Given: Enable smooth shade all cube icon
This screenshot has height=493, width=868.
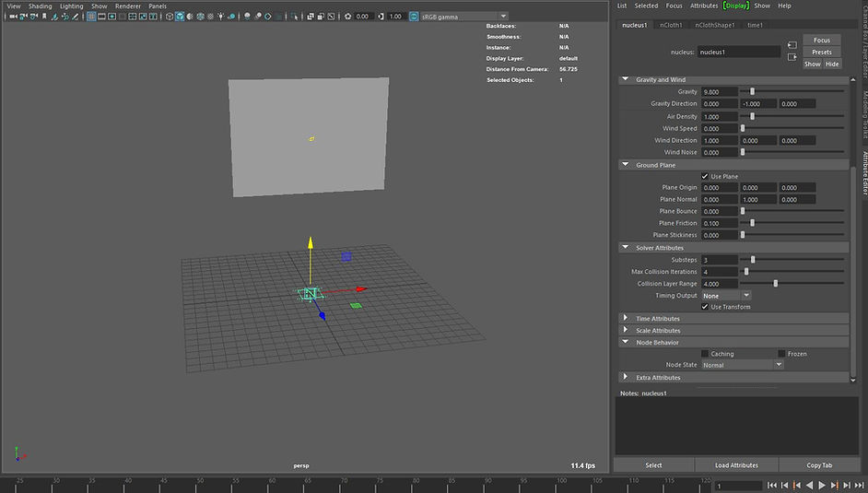Looking at the screenshot, I should coord(180,17).
